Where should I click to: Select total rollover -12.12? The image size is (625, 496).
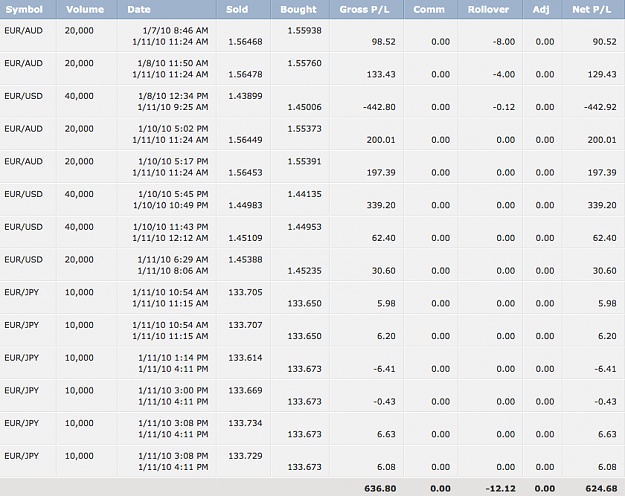(500, 488)
